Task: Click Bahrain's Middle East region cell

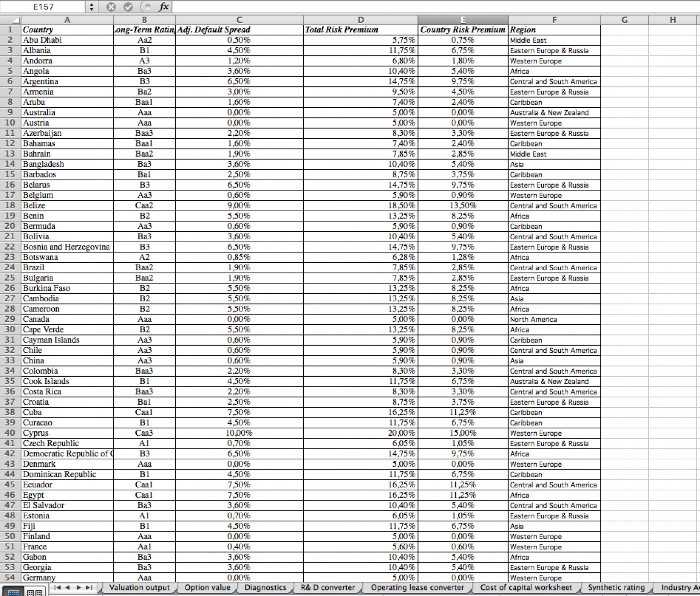Action: point(554,154)
